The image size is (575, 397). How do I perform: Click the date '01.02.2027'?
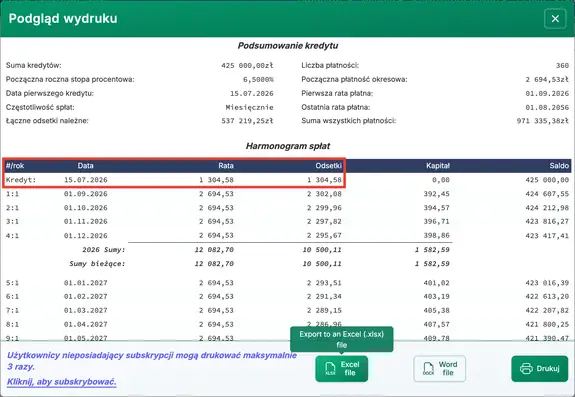pos(85,297)
